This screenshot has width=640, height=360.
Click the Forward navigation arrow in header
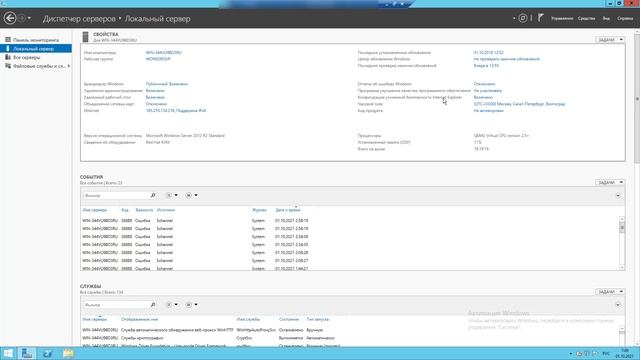point(22,18)
